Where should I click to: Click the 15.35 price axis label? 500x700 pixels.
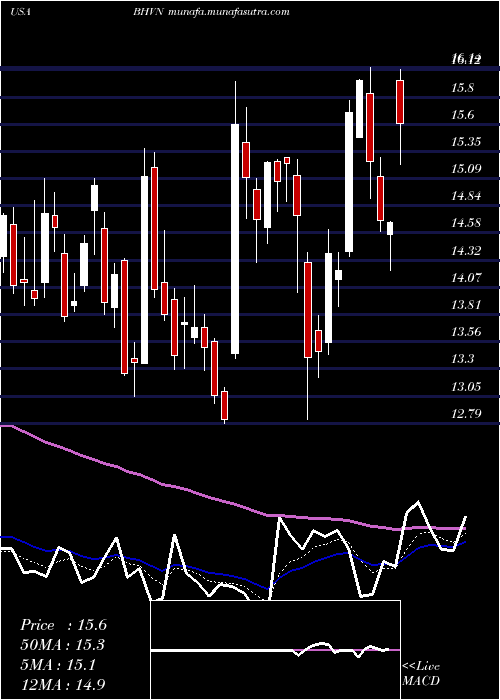[x=466, y=142]
